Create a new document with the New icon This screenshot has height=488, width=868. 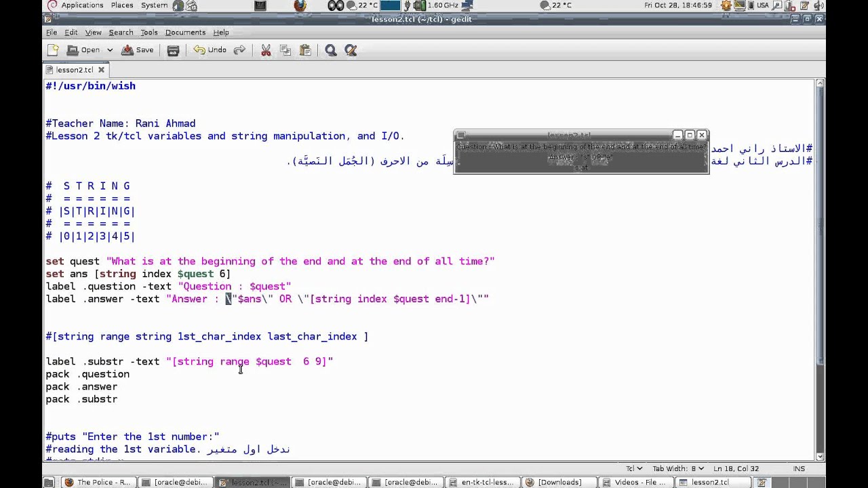[x=53, y=50]
